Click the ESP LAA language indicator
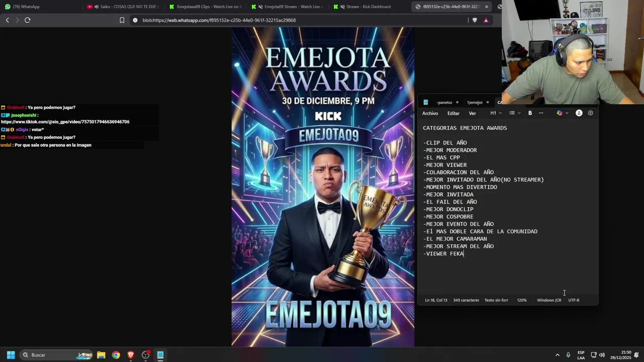This screenshot has width=644, height=362. pyautogui.click(x=581, y=355)
